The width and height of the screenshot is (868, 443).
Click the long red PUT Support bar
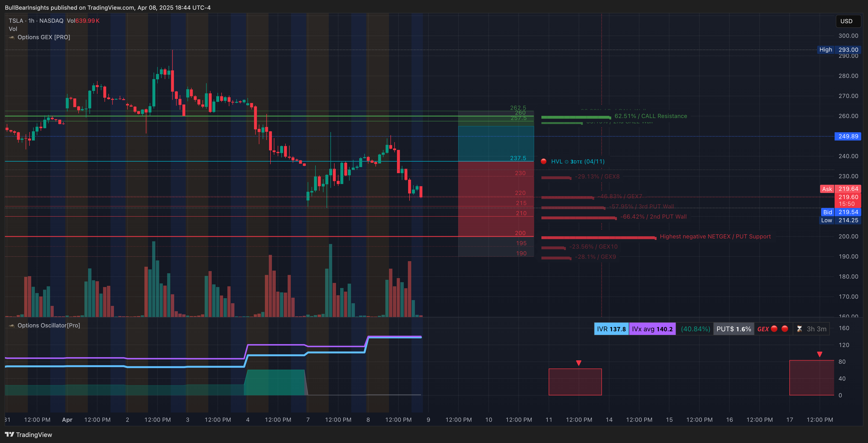(x=599, y=238)
